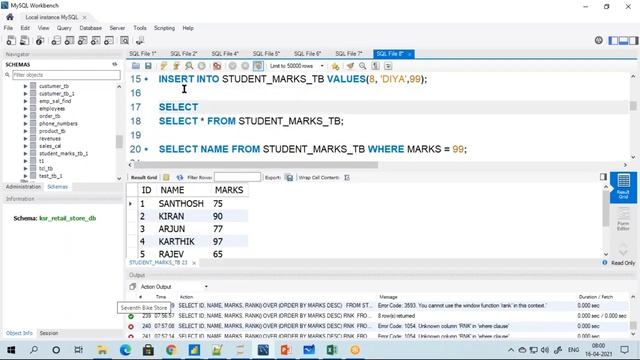This screenshot has height=360, width=640.
Task: Click the new SQL tab icon in main toolbar
Action: point(11,40)
